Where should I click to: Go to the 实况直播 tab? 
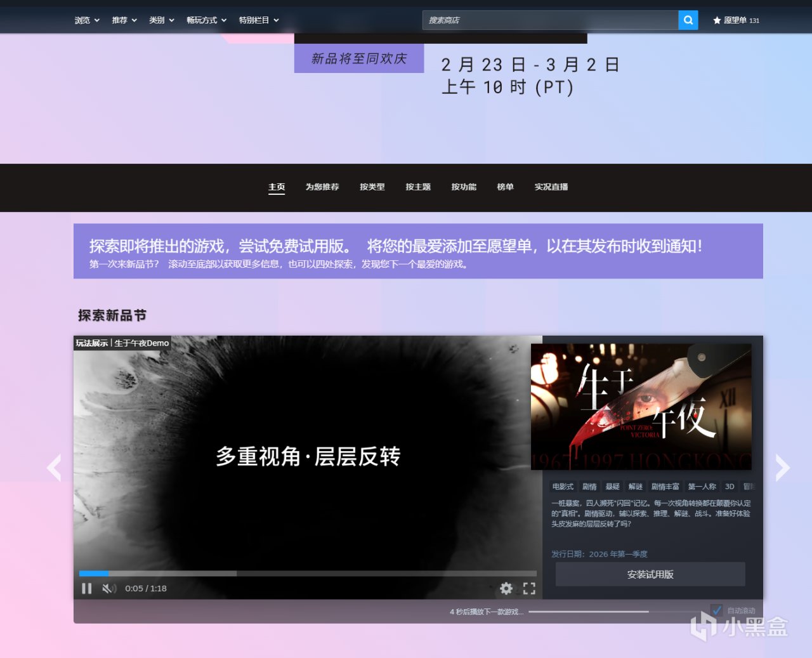551,187
